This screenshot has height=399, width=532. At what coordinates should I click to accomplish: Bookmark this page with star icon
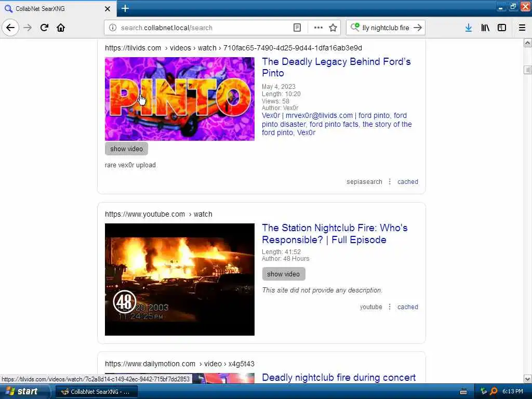[x=333, y=28]
